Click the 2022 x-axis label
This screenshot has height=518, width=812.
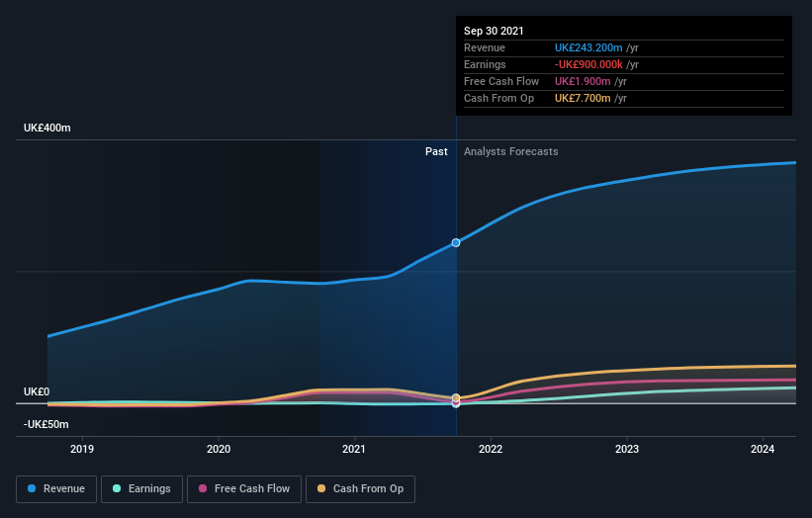point(491,449)
